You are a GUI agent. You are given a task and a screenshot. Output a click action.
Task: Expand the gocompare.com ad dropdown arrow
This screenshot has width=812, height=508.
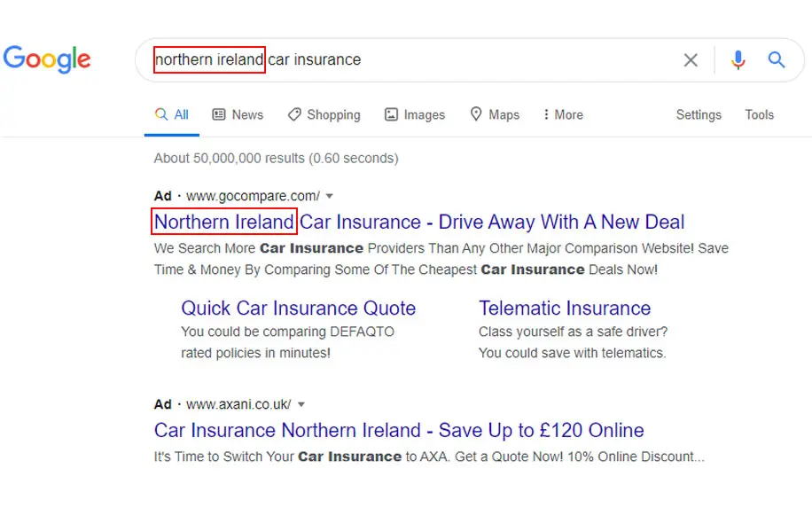(x=330, y=196)
